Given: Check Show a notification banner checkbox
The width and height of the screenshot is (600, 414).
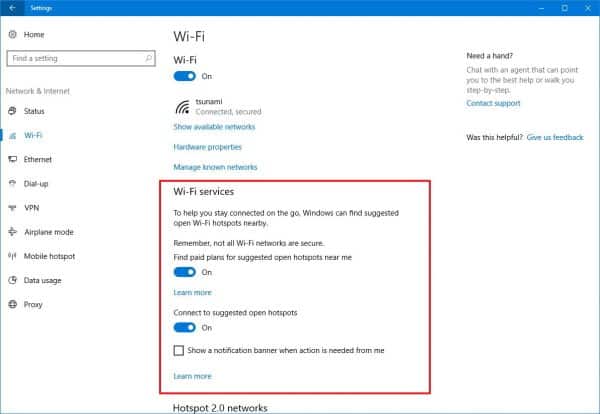Looking at the screenshot, I should [179, 351].
